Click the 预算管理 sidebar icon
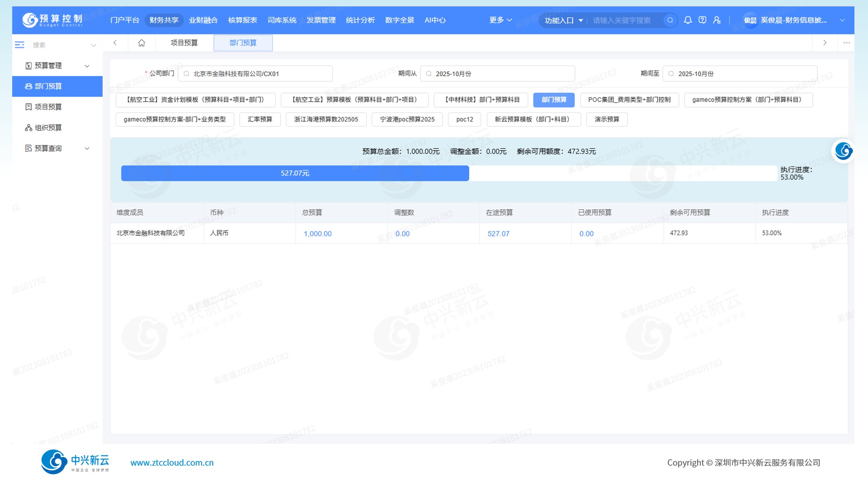Image resolution: width=868 pixels, height=488 pixels. (28, 66)
